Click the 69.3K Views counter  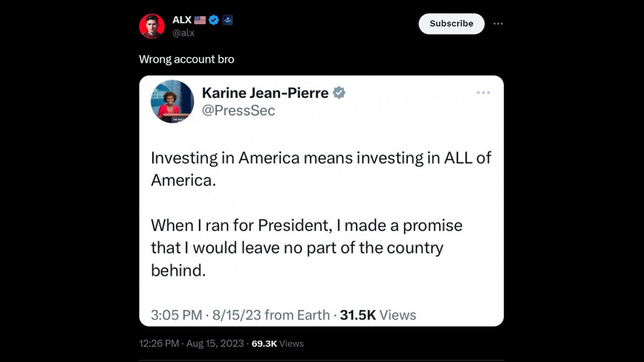[x=277, y=344]
